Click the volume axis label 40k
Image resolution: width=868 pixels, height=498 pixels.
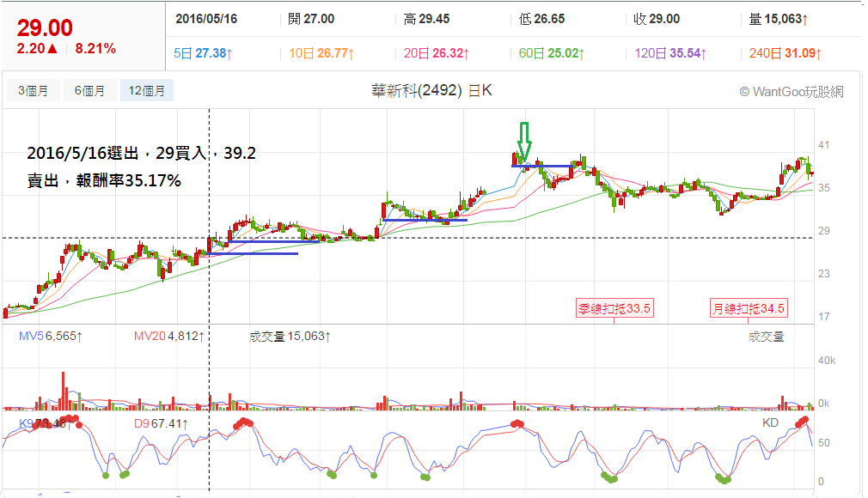tap(827, 361)
